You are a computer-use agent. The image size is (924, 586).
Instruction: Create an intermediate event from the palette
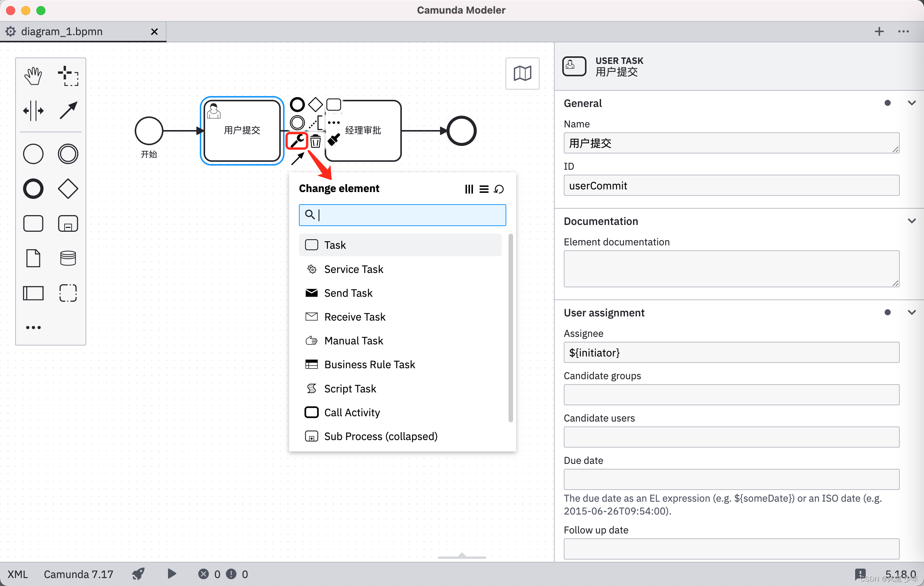tap(68, 154)
